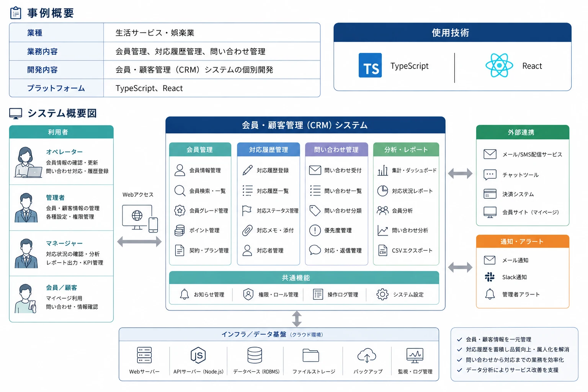This screenshot has height=392, width=588.
Task: Click the 監視・ログ管理 monitor icon
Action: [x=415, y=355]
